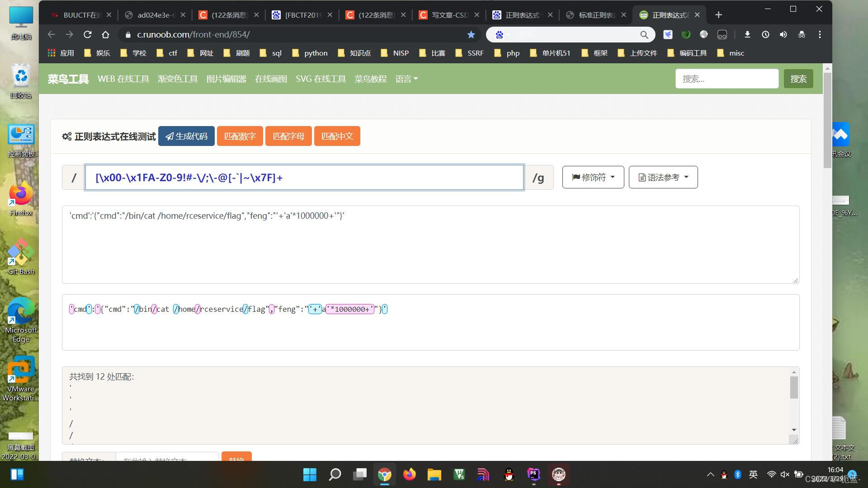Open Chrome downloads from the toolbar icon

(747, 34)
